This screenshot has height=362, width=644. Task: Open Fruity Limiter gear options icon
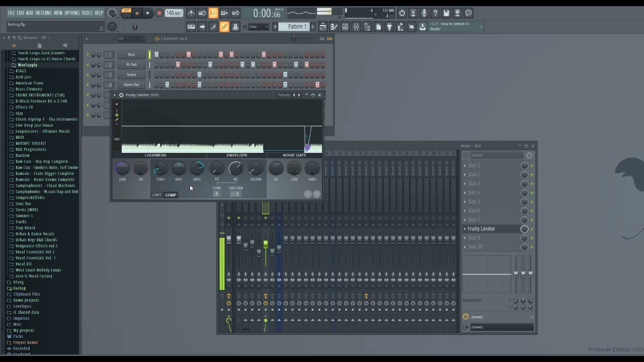pyautogui.click(x=121, y=95)
